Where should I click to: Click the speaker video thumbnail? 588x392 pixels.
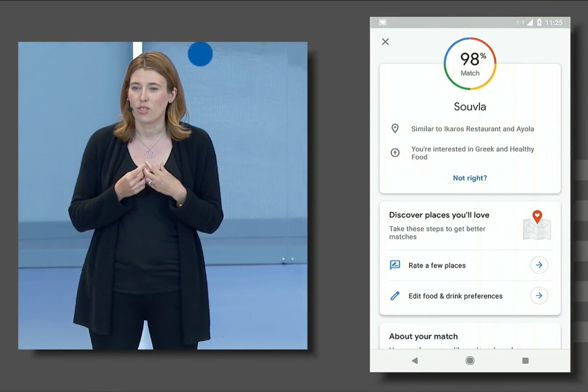(x=163, y=196)
